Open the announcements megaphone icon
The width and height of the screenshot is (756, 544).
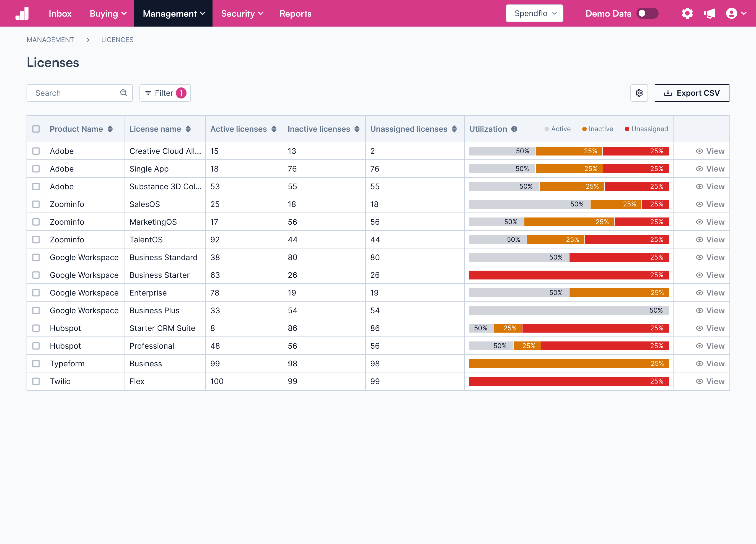(709, 13)
